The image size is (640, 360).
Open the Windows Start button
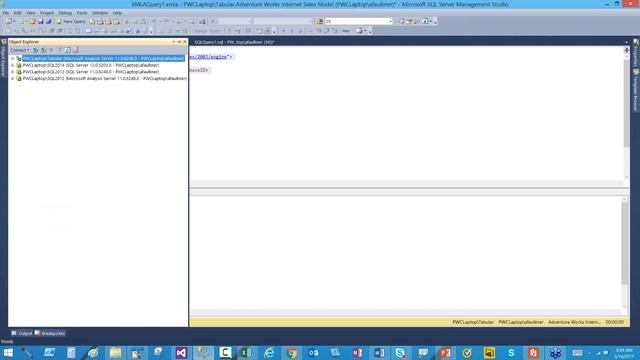[x=8, y=353]
